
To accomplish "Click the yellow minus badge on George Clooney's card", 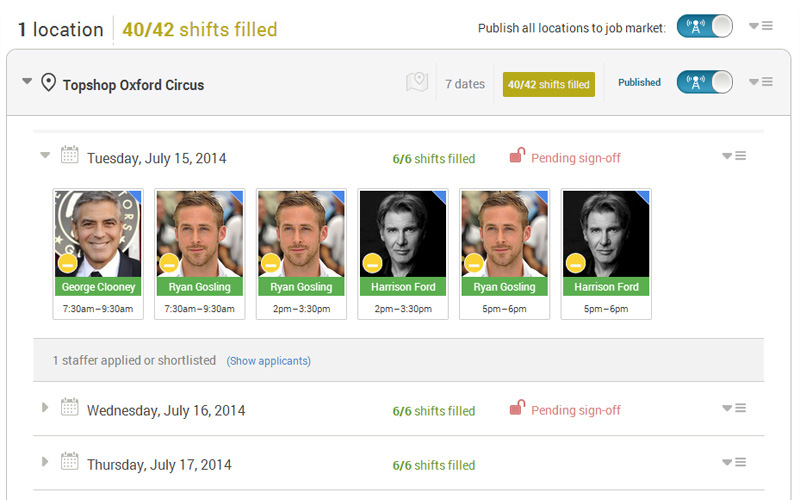I will pyautogui.click(x=68, y=264).
